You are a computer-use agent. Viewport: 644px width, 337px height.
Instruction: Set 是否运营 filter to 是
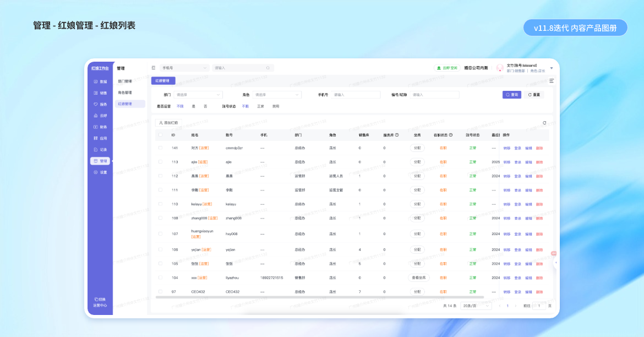[x=193, y=106]
